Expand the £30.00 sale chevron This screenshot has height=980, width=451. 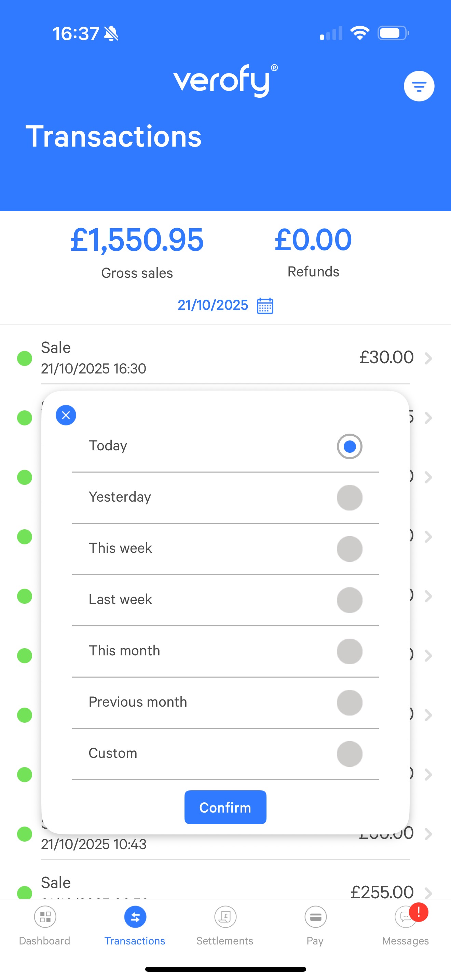click(428, 358)
